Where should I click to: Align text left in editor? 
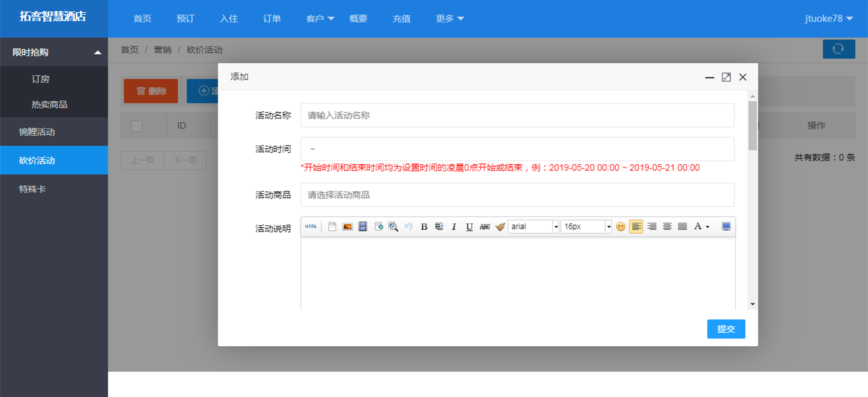click(x=636, y=226)
